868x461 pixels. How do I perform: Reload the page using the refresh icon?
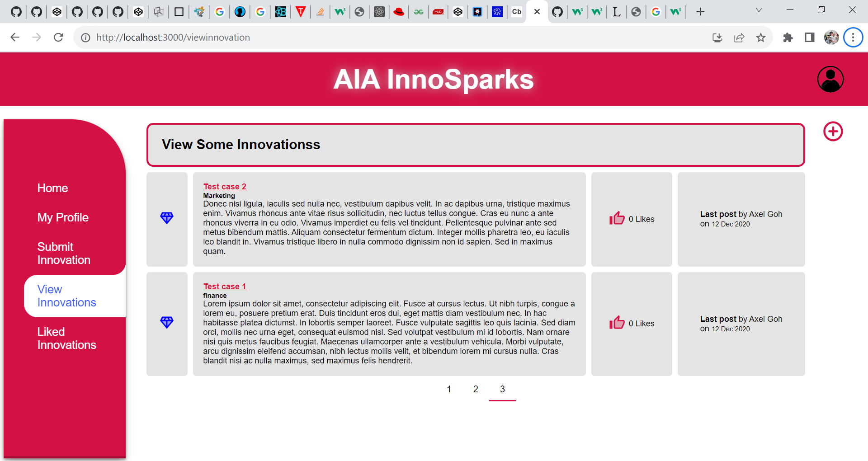pos(58,38)
